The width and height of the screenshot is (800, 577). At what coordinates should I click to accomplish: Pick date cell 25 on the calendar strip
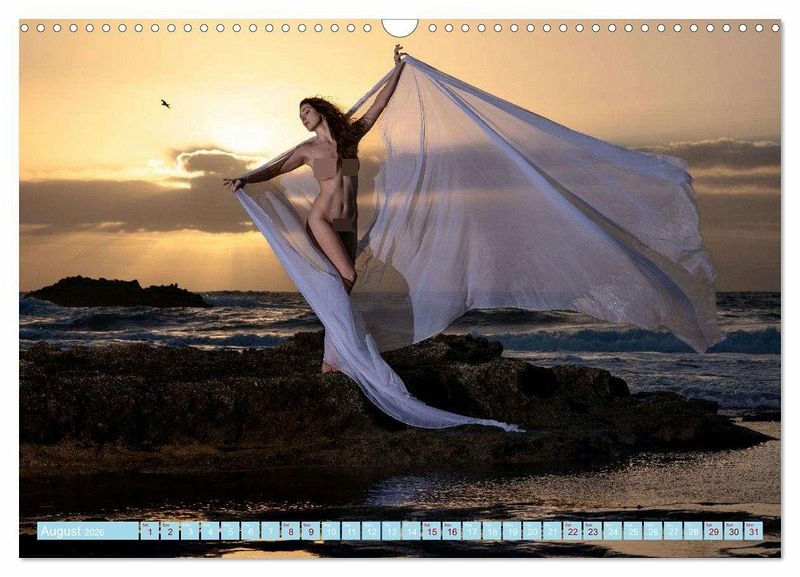[633, 531]
